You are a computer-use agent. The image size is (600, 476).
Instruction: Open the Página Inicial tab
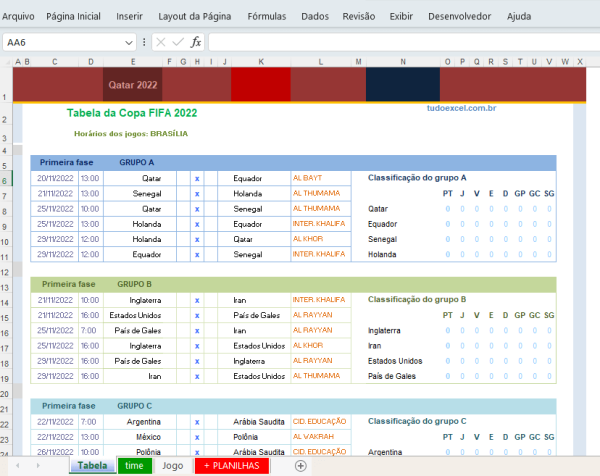coord(73,16)
